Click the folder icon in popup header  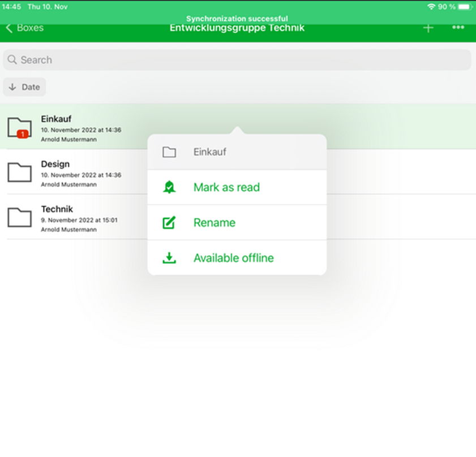click(x=169, y=152)
